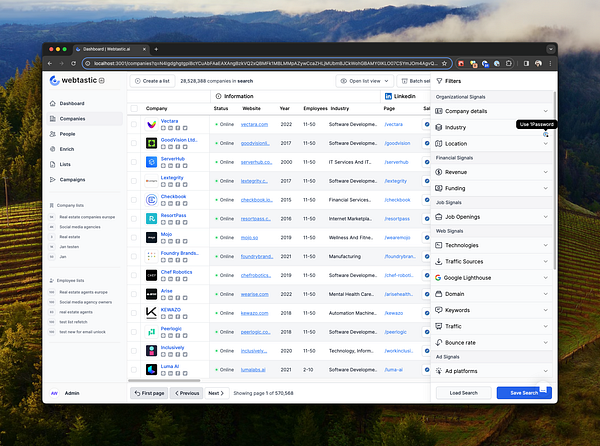Open the /checkbook LinkedIn page link
600x446 pixels.
[397, 200]
